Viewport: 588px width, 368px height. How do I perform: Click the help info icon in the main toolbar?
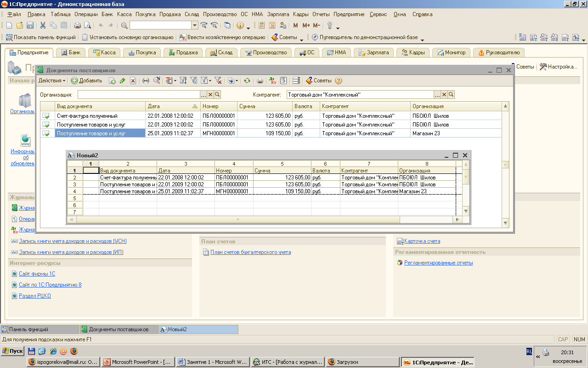tap(240, 25)
